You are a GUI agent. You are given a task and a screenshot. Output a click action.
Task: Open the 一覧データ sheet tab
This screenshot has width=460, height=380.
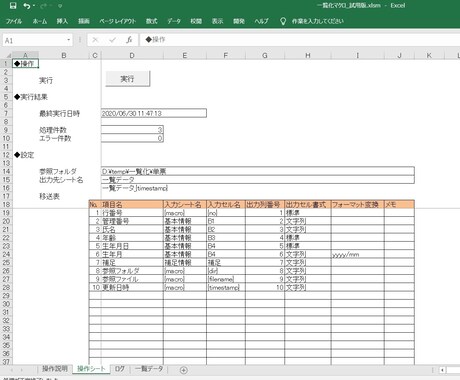(x=149, y=369)
